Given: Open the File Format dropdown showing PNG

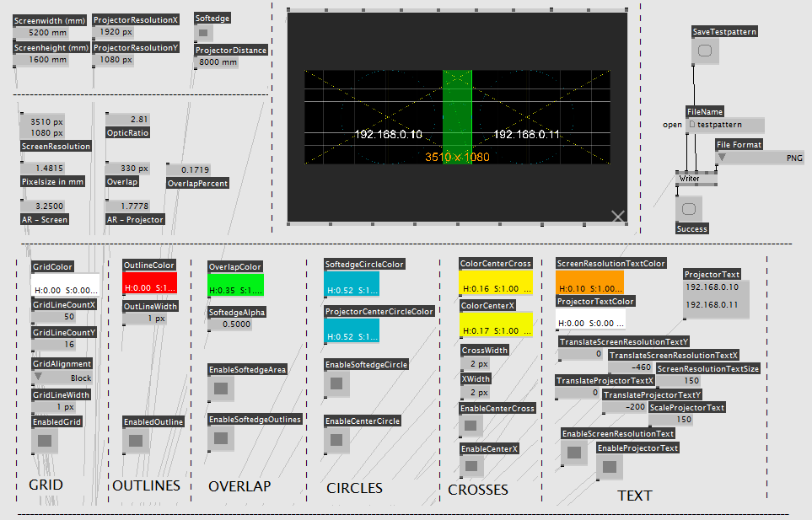Looking at the screenshot, I should [x=759, y=158].
